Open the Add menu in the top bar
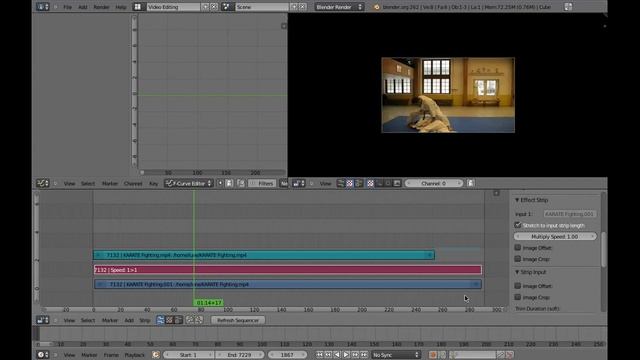640x360 pixels. coord(83,7)
